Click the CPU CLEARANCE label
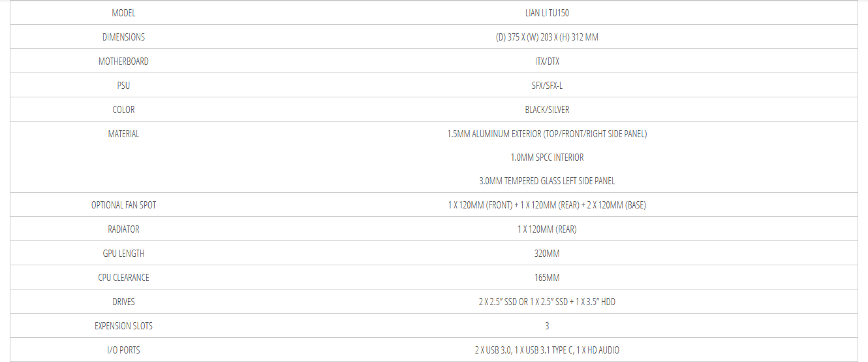 [x=123, y=278]
